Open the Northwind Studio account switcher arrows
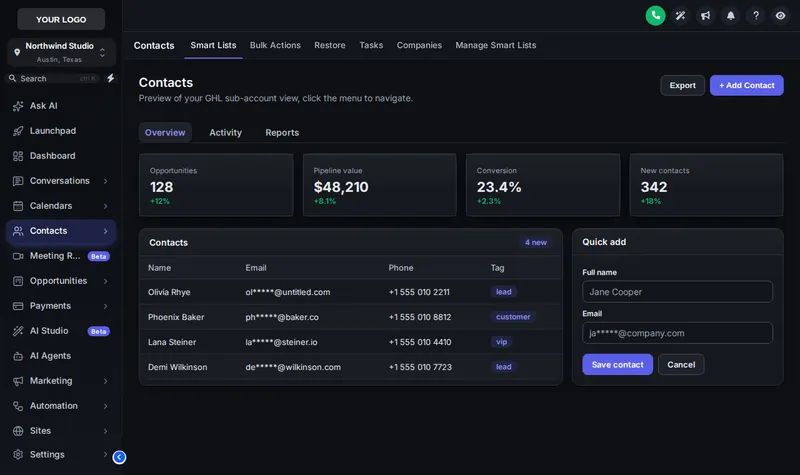This screenshot has height=475, width=800. pyautogui.click(x=103, y=53)
